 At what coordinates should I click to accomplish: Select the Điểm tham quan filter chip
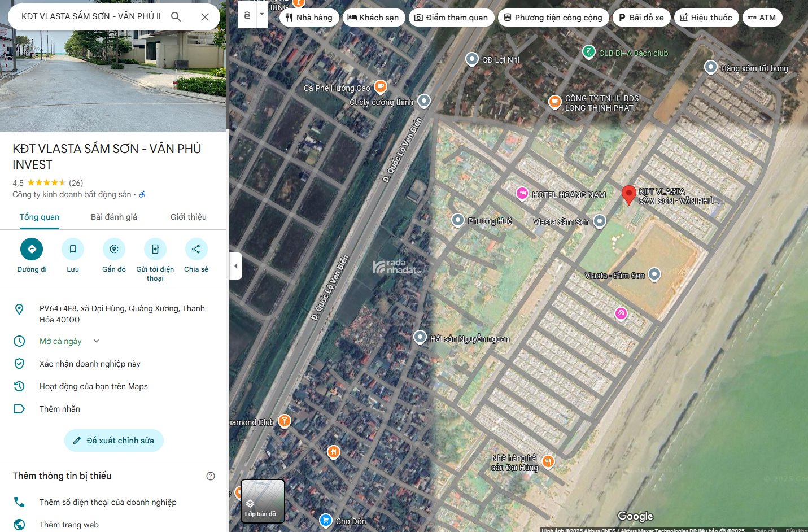pyautogui.click(x=452, y=18)
